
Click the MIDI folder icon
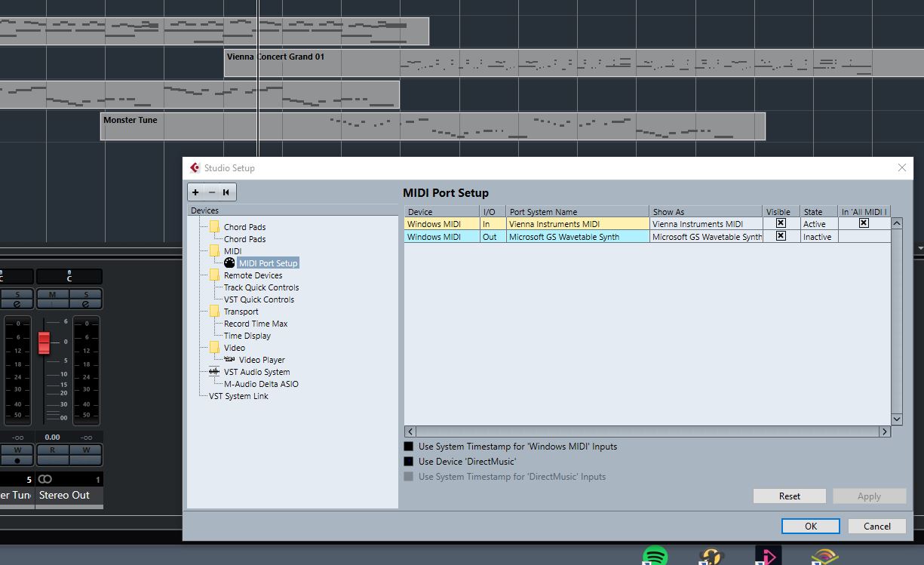pos(215,250)
